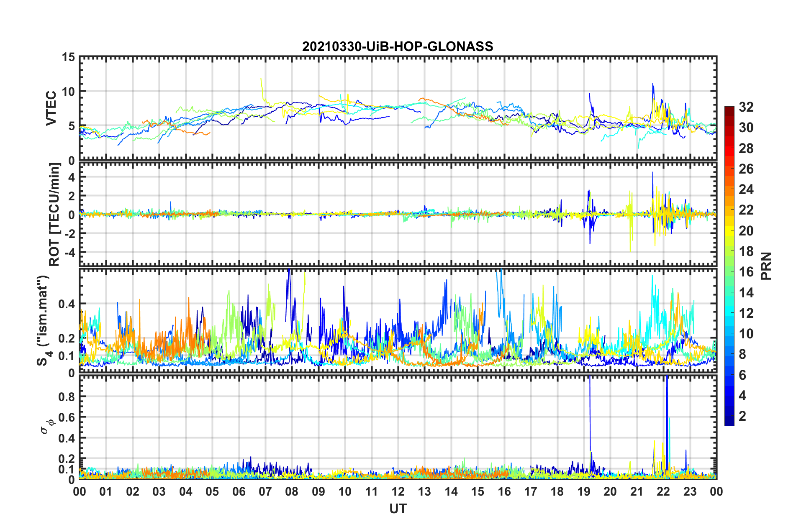This screenshot has height=532, width=796.
Task: Click the VTEC y-axis label
Action: pos(51,108)
